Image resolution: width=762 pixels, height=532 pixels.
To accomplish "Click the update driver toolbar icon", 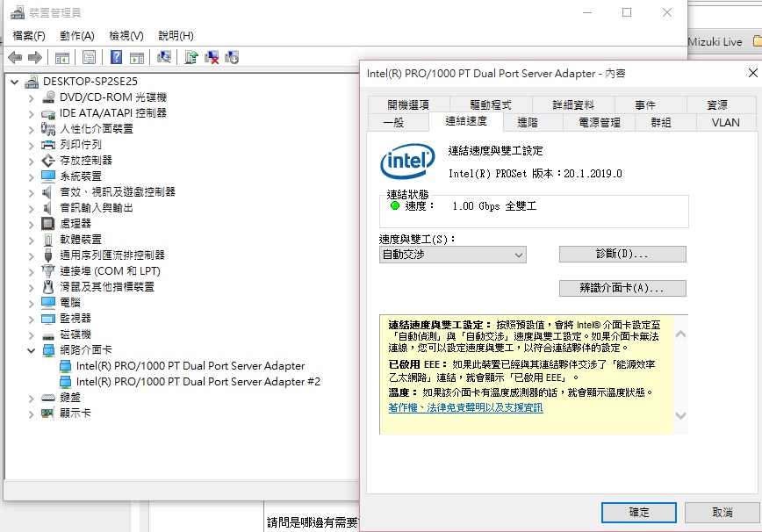I will click(191, 57).
